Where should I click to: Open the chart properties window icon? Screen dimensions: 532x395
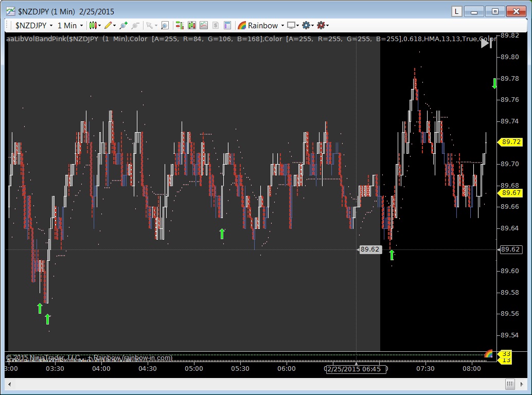[x=227, y=25]
